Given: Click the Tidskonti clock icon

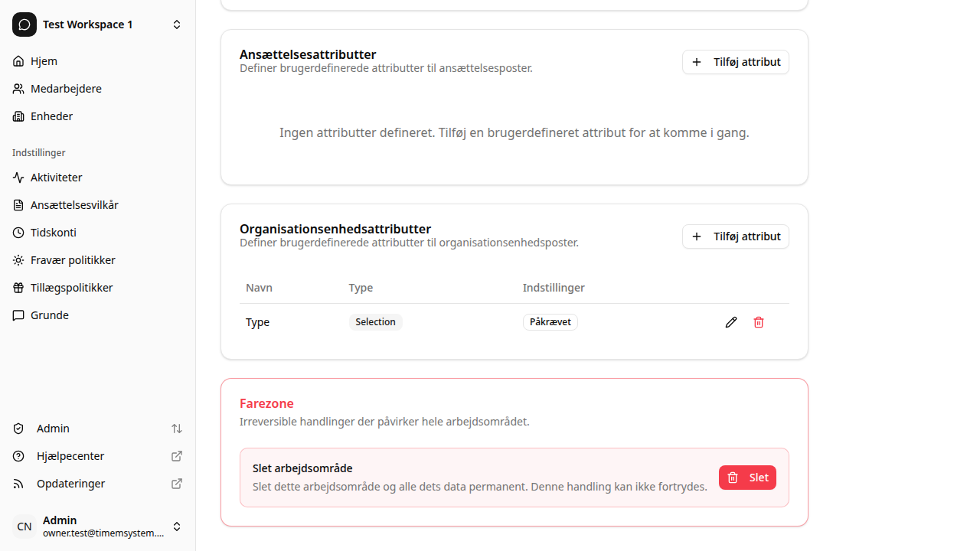Looking at the screenshot, I should pyautogui.click(x=18, y=232).
